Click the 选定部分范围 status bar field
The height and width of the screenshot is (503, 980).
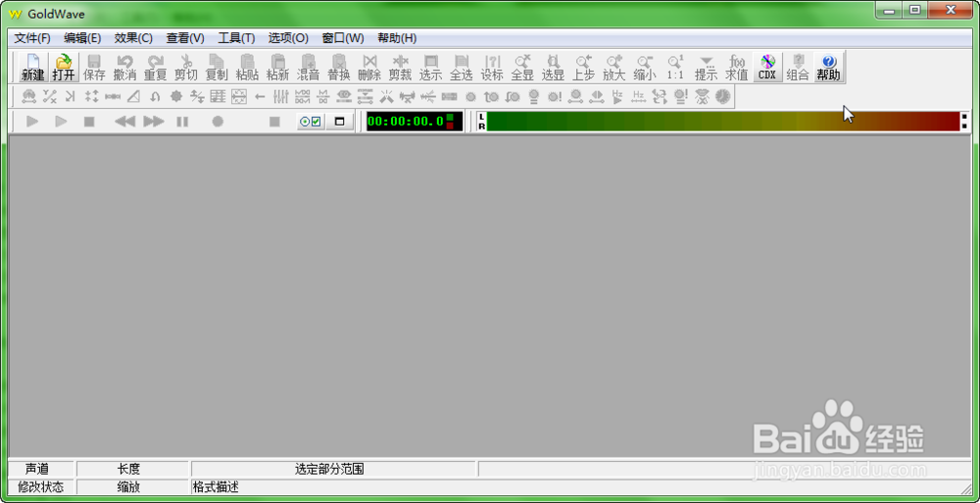334,470
